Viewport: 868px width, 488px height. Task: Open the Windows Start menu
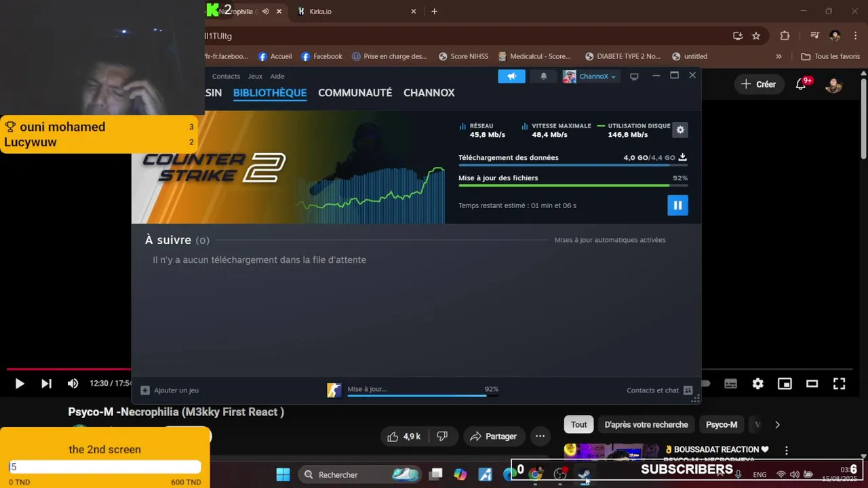point(283,474)
